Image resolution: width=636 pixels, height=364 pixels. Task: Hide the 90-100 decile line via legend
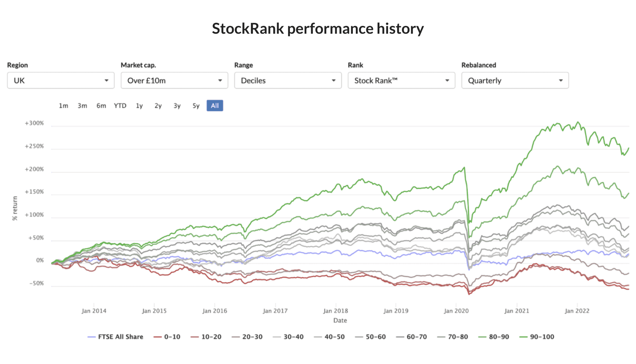click(x=540, y=337)
